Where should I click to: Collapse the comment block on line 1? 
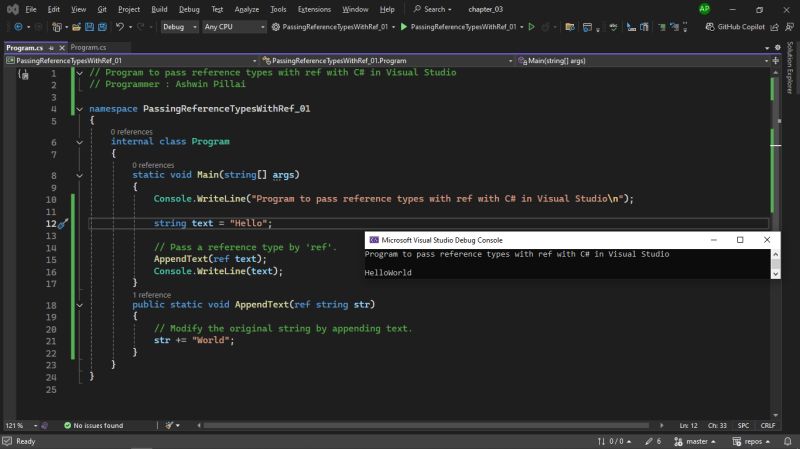[80, 73]
